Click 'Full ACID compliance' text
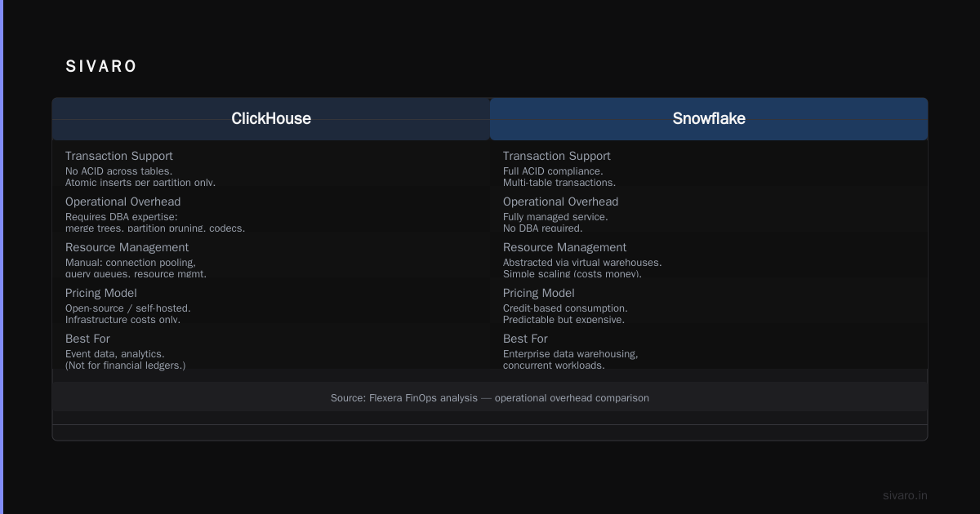 [553, 171]
